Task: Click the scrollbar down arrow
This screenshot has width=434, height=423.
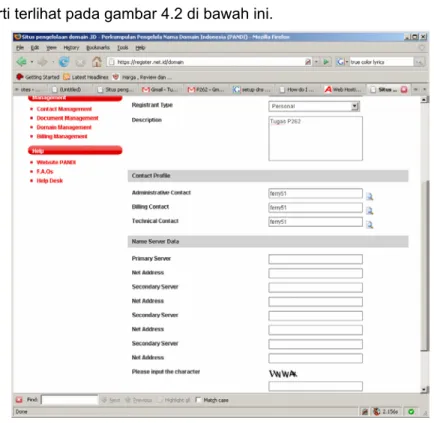Action: coord(424,389)
